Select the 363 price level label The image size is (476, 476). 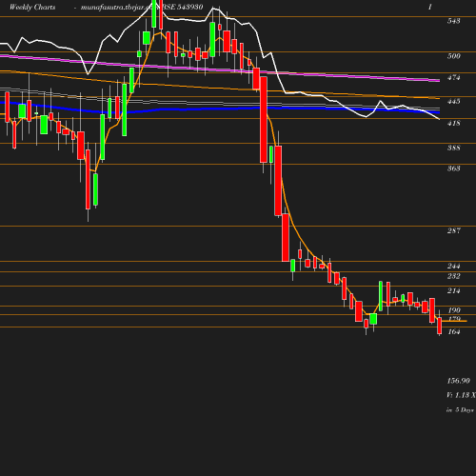click(x=453, y=169)
